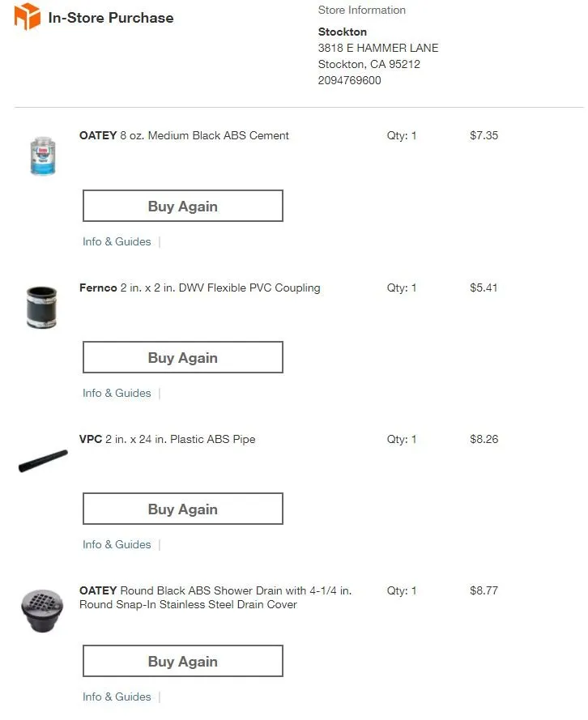Viewport: 588px width, 720px height.
Task: Click the Fernco DWV Flexible PVC Coupling title
Action: [199, 288]
